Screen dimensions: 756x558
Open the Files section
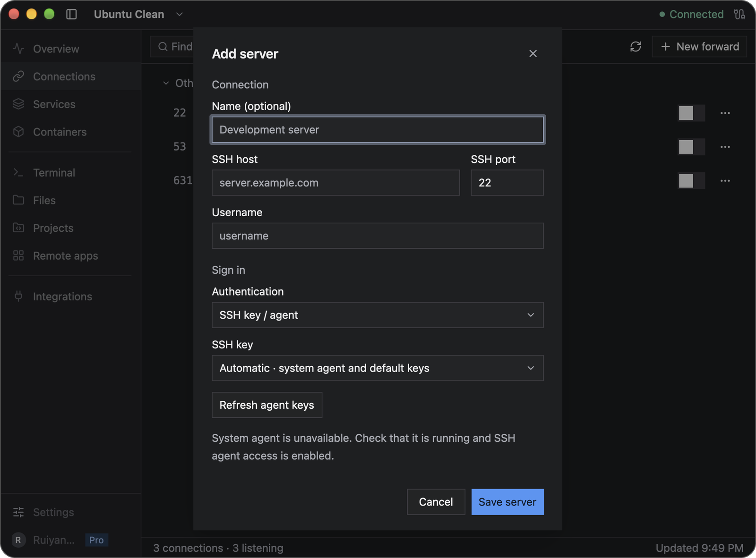coord(71,200)
